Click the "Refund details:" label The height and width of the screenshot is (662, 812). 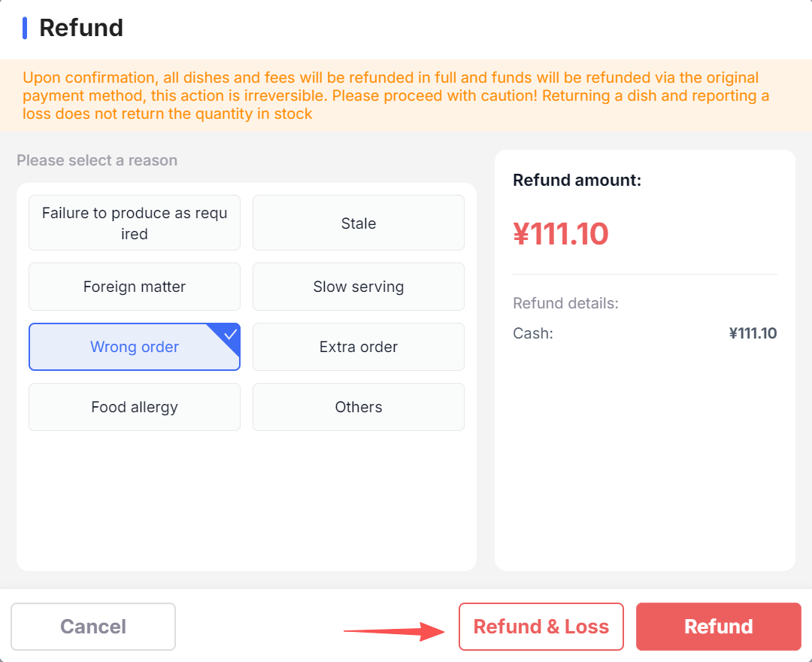pos(565,303)
